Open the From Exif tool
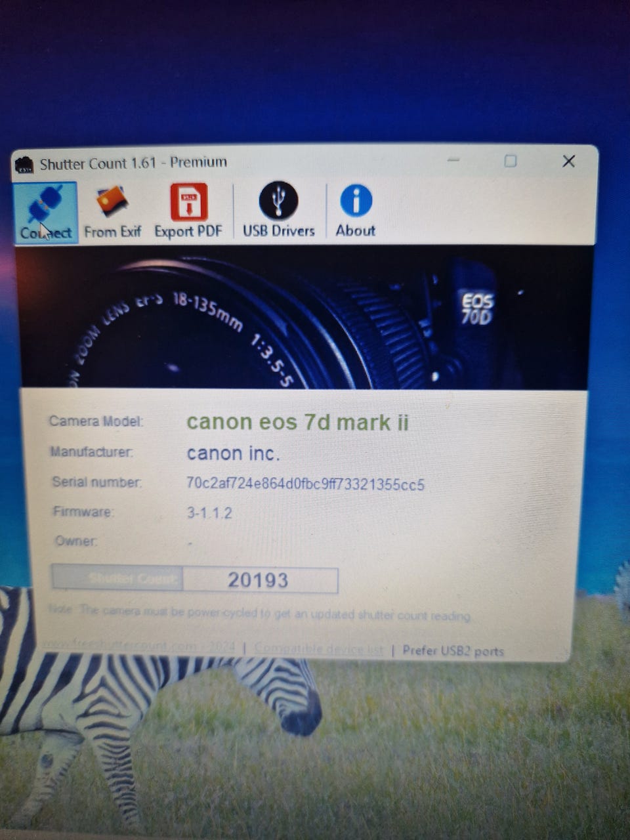The width and height of the screenshot is (630, 840). [x=112, y=213]
